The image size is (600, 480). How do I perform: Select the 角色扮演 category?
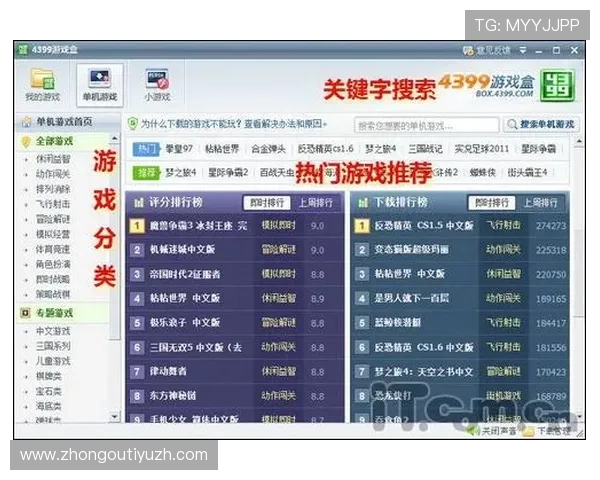pyautogui.click(x=53, y=264)
